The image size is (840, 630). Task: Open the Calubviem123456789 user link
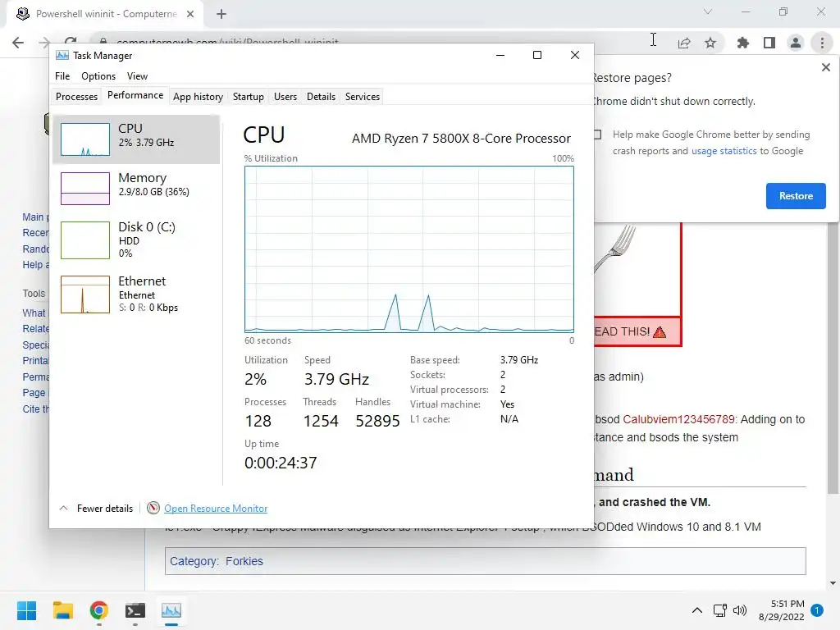[678, 419]
